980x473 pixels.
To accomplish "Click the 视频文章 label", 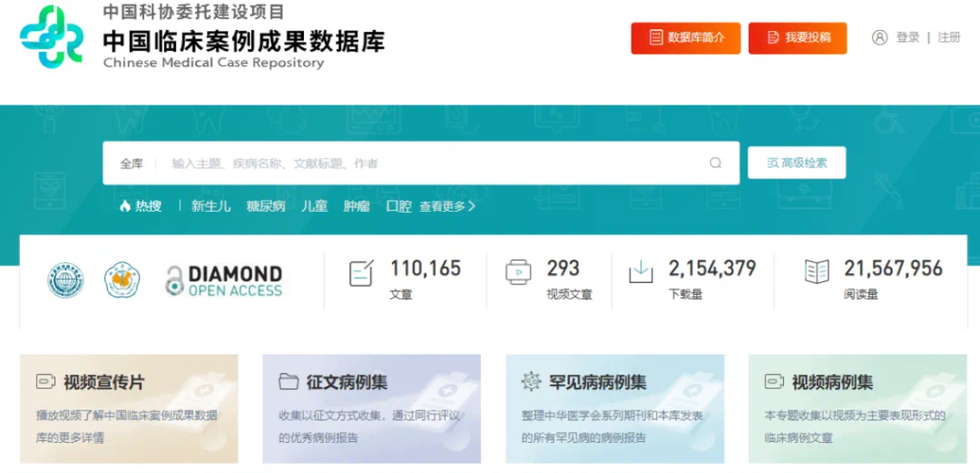I will point(570,295).
